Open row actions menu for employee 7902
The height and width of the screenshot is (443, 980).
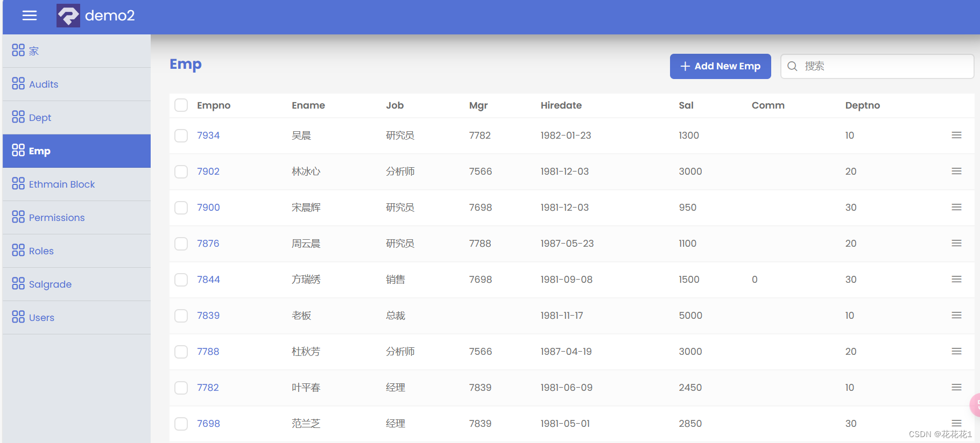956,171
